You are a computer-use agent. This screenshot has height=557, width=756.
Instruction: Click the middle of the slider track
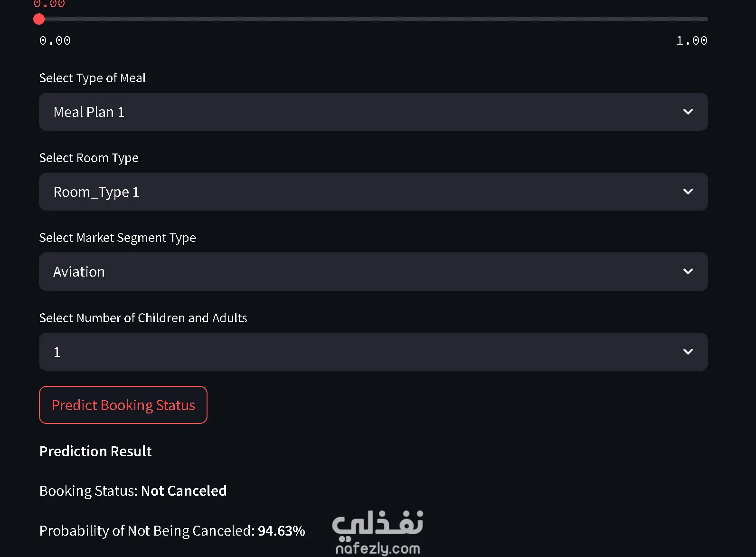click(373, 19)
